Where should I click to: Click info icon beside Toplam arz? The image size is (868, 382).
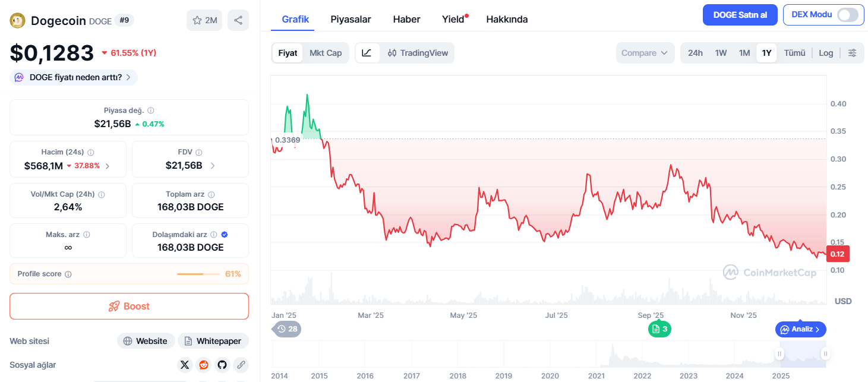click(212, 194)
